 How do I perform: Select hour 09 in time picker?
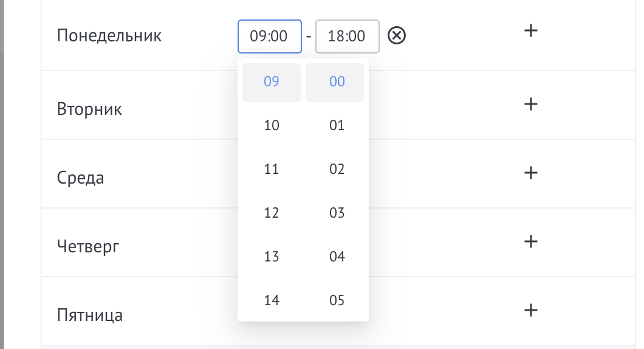(272, 82)
